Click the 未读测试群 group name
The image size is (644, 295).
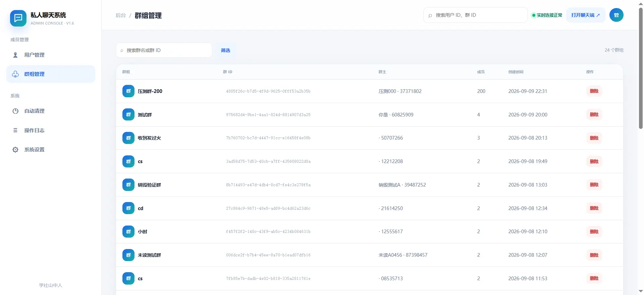pos(149,255)
